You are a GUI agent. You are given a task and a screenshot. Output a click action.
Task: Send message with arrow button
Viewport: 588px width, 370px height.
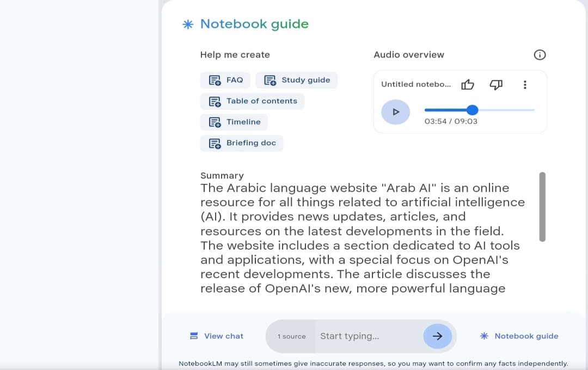(437, 336)
